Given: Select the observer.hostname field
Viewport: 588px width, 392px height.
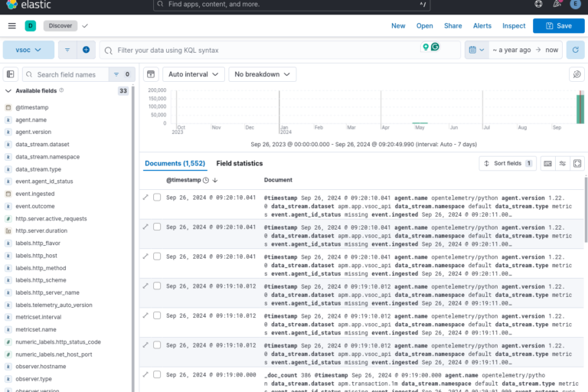Looking at the screenshot, I should point(41,367).
